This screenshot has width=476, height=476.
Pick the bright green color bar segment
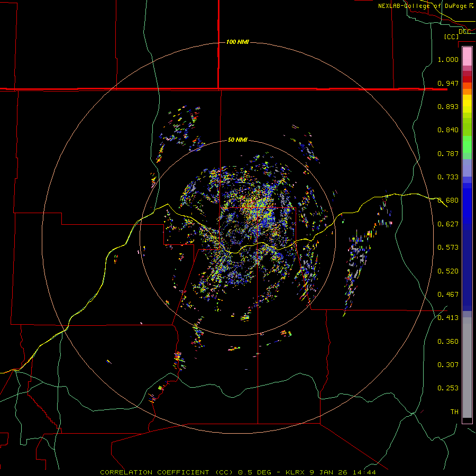tap(467, 144)
